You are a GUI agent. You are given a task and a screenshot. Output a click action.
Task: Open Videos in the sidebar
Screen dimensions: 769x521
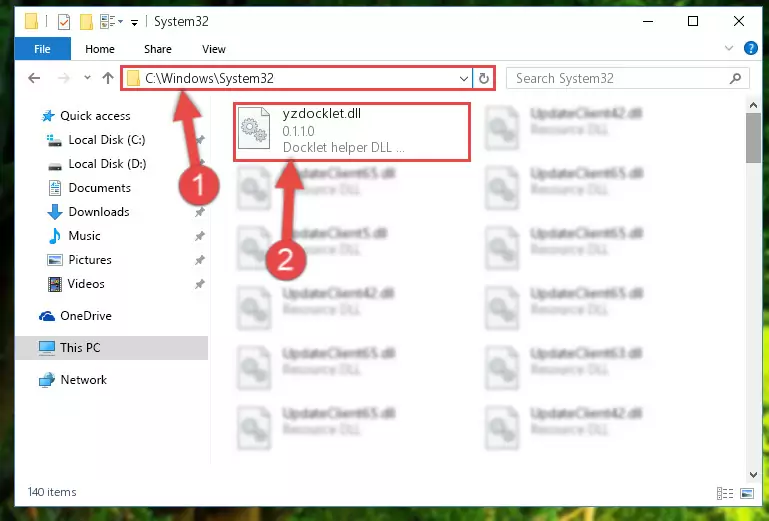click(x=86, y=284)
